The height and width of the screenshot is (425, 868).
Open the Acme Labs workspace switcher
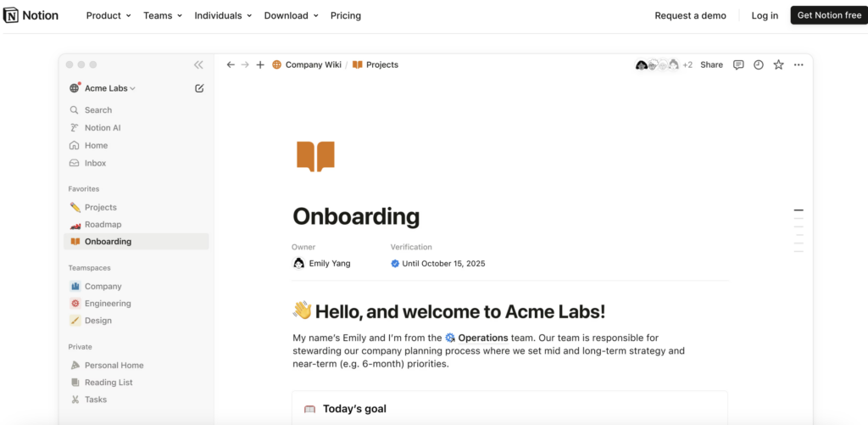click(103, 88)
